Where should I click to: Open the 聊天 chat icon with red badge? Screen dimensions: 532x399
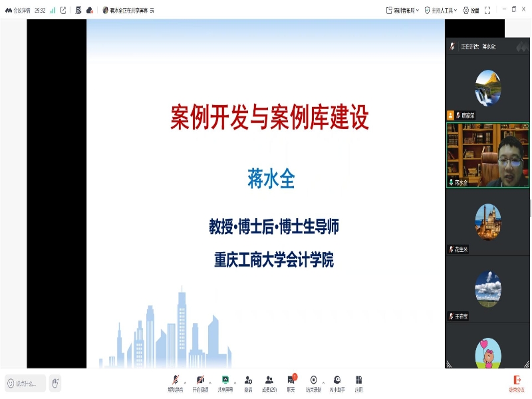[289, 379]
